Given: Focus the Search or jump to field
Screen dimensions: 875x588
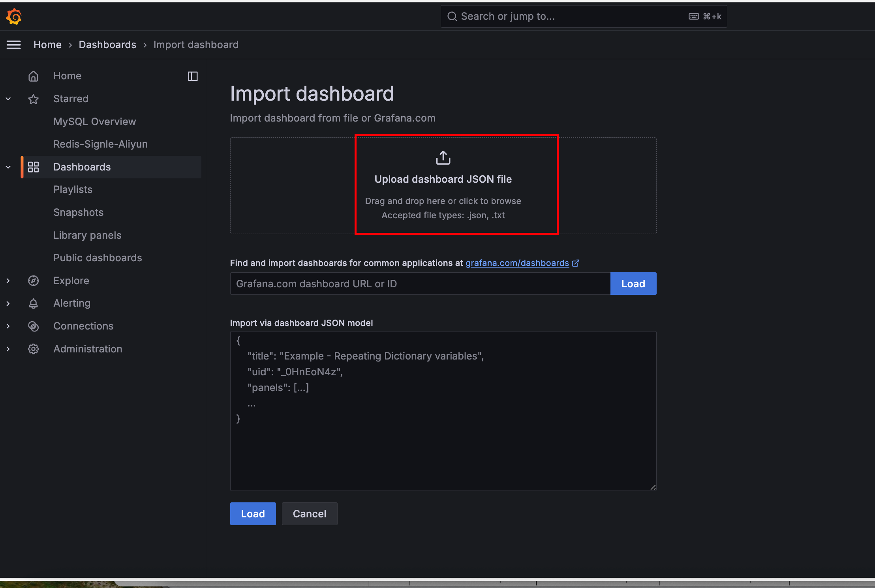Looking at the screenshot, I should [584, 17].
